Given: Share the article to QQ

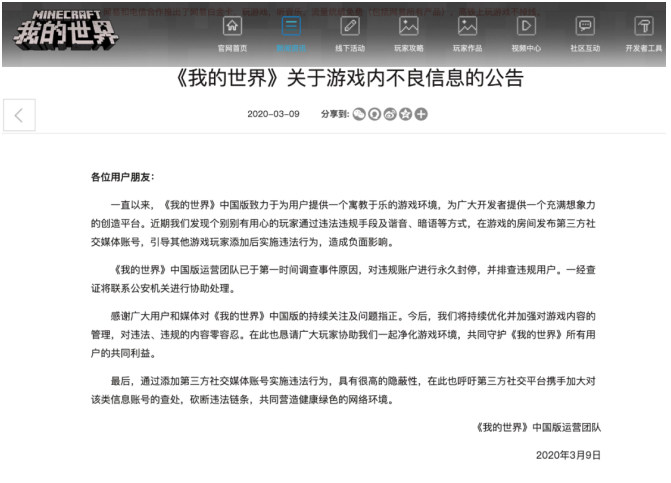Looking at the screenshot, I should pyautogui.click(x=374, y=114).
